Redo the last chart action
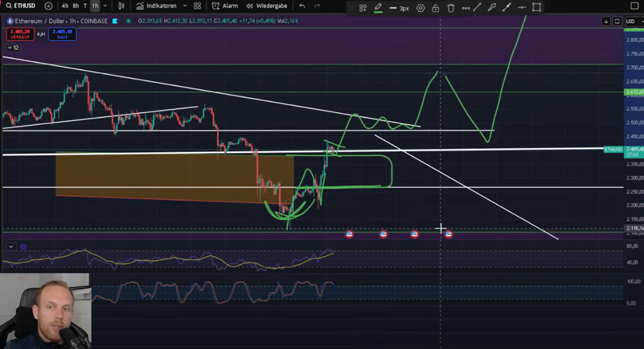This screenshot has width=644, height=349. click(x=317, y=6)
